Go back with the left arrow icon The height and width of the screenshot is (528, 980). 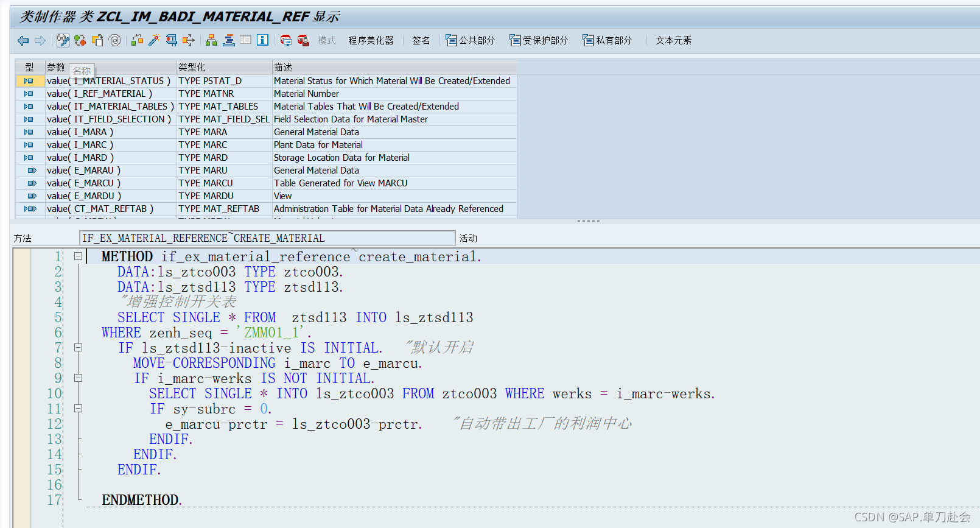click(23, 41)
